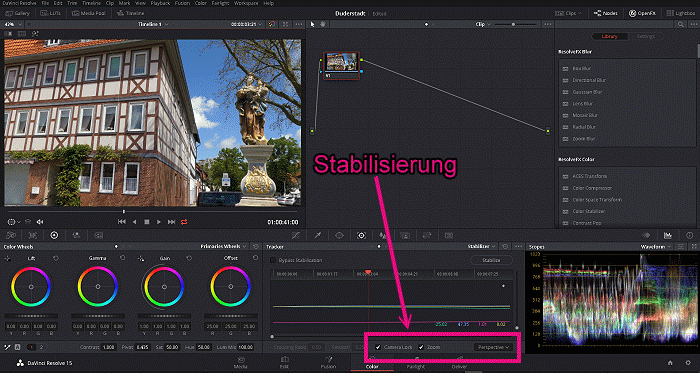
Task: Toggle the Nodes panel button
Action: pos(606,13)
